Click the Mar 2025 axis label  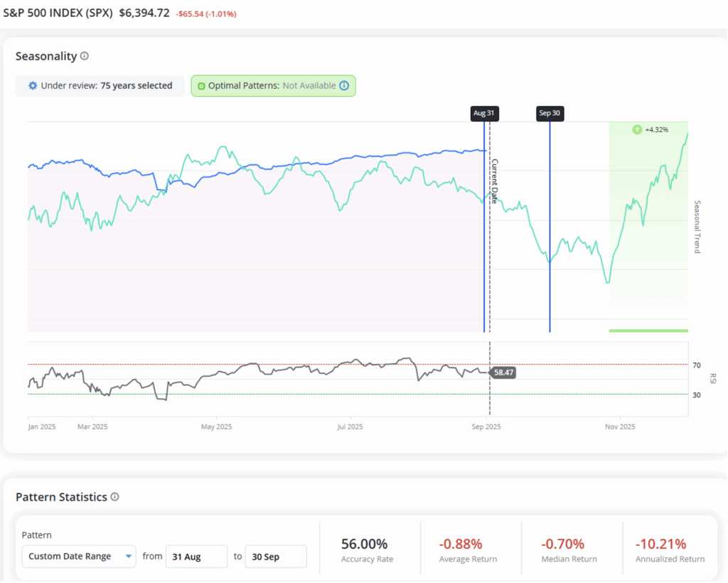[92, 427]
